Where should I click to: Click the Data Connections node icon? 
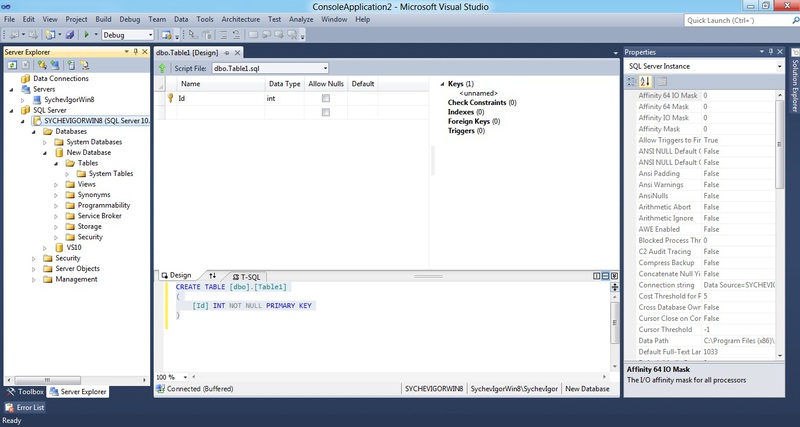[25, 79]
